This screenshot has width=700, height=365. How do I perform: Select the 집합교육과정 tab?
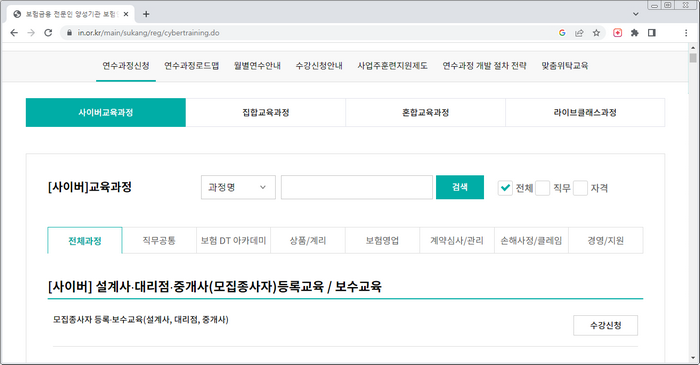pyautogui.click(x=266, y=112)
